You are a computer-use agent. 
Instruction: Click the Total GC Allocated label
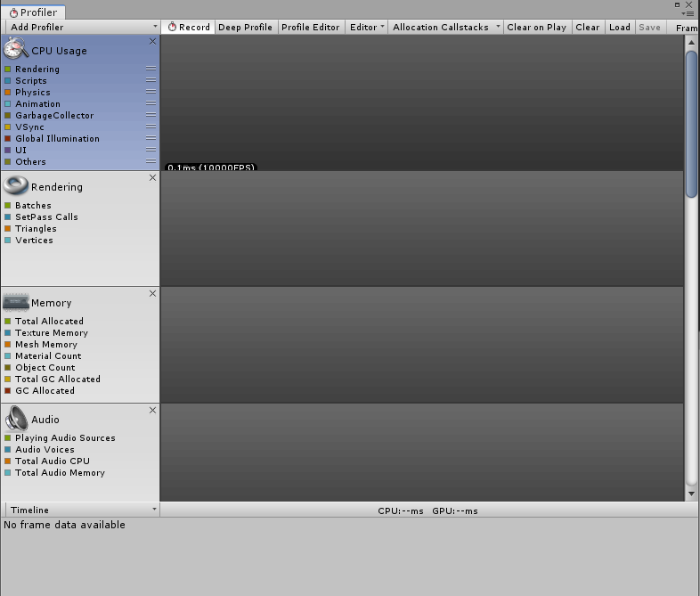(58, 379)
